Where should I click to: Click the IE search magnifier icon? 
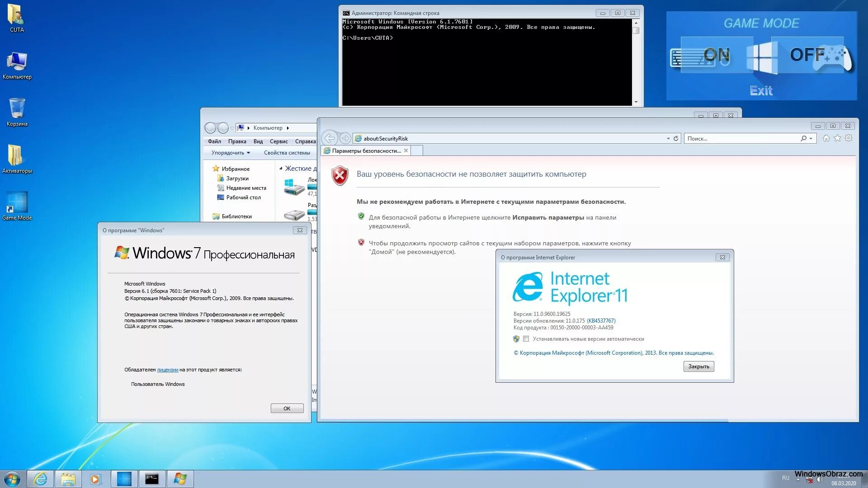tap(803, 139)
